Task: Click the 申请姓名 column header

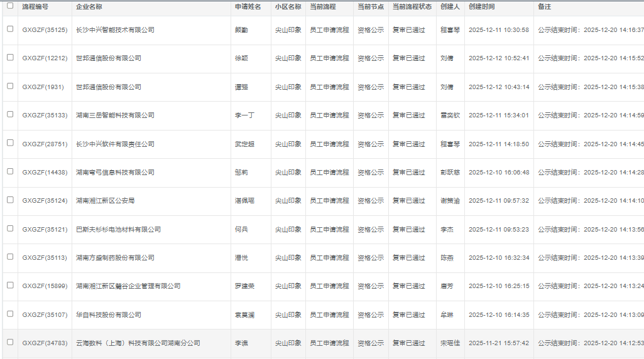Action: pyautogui.click(x=248, y=7)
